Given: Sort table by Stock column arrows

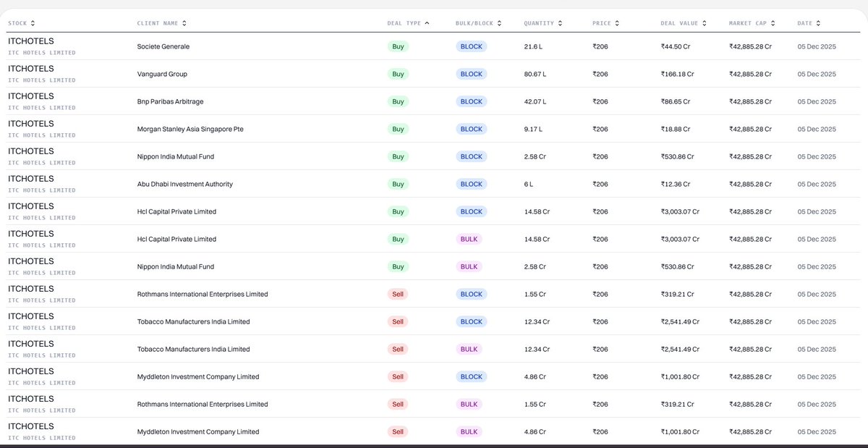Looking at the screenshot, I should [x=33, y=23].
